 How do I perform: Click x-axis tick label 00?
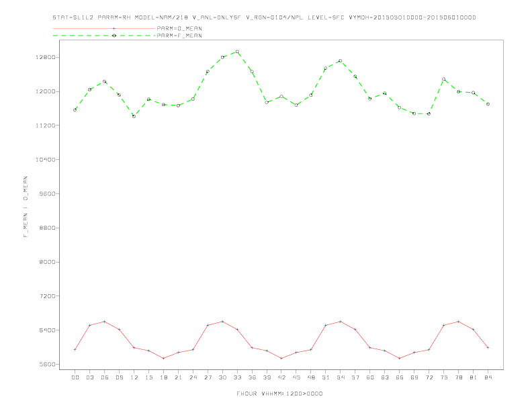pos(75,377)
